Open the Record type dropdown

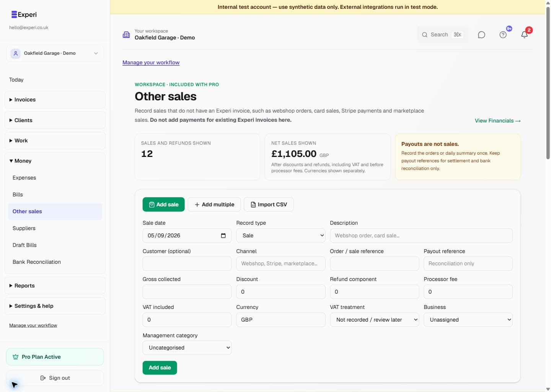click(281, 235)
